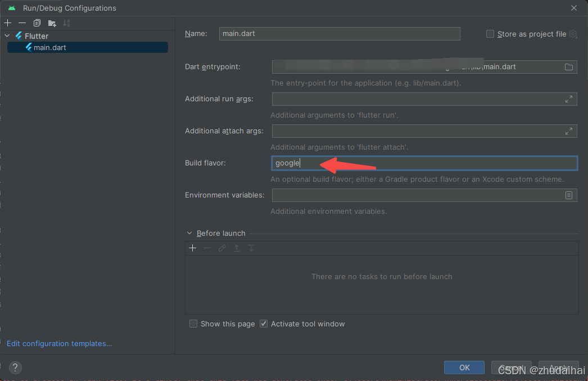Screen dimensions: 588x381
Task: Copy the main.dart configuration
Action: (36, 23)
